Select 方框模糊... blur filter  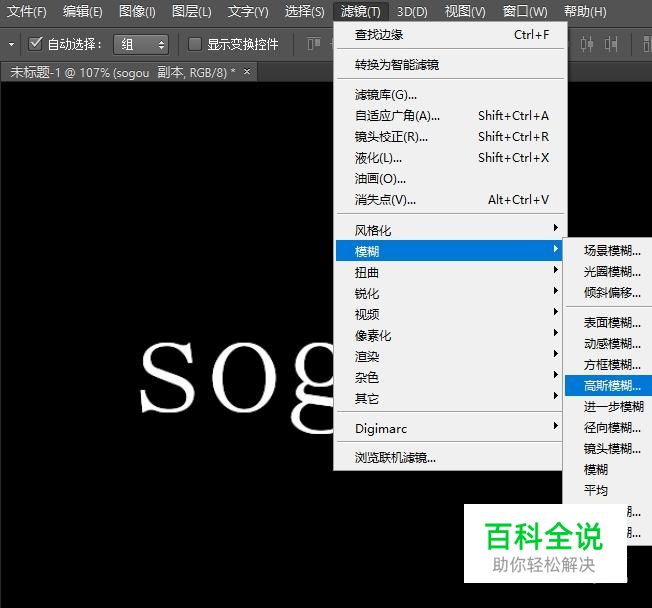pos(609,365)
